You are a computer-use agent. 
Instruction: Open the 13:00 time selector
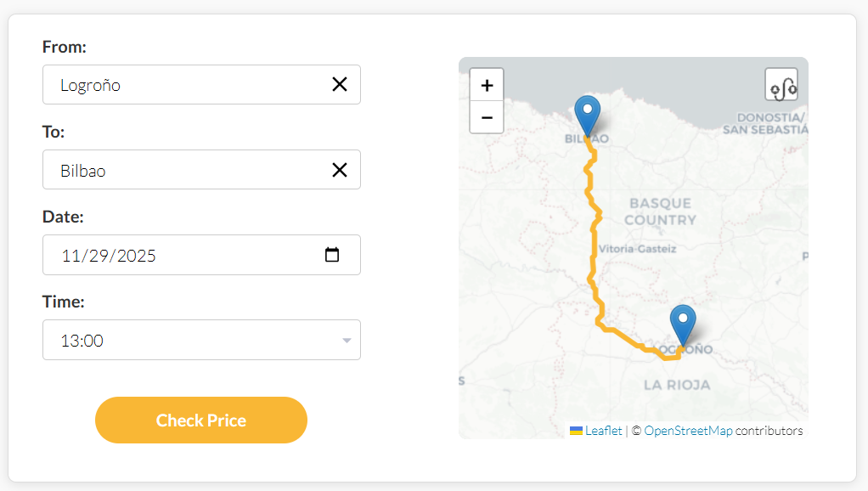(201, 340)
